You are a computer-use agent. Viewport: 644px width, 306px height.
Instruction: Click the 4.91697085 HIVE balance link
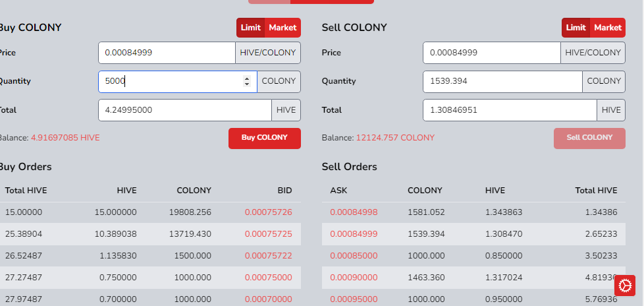(65, 138)
